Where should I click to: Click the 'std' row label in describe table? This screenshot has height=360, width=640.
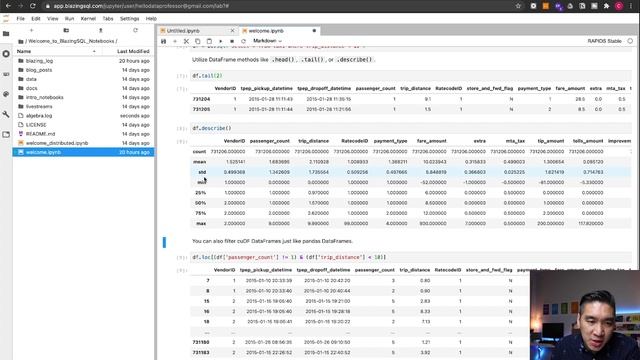[202, 172]
